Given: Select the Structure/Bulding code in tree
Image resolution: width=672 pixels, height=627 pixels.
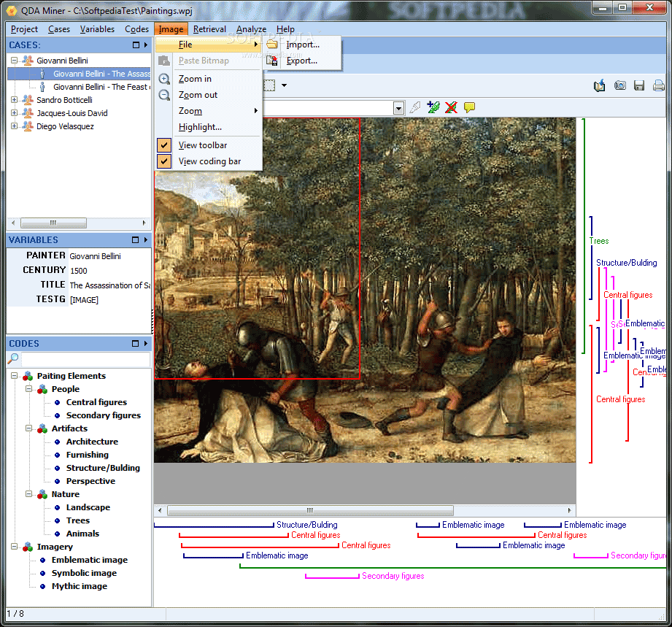Looking at the screenshot, I should tap(103, 468).
